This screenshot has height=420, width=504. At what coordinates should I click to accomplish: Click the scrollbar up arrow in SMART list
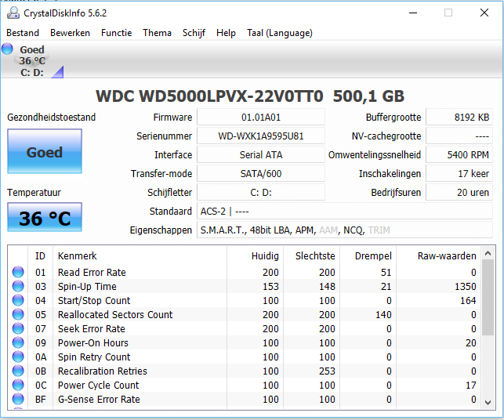488,254
